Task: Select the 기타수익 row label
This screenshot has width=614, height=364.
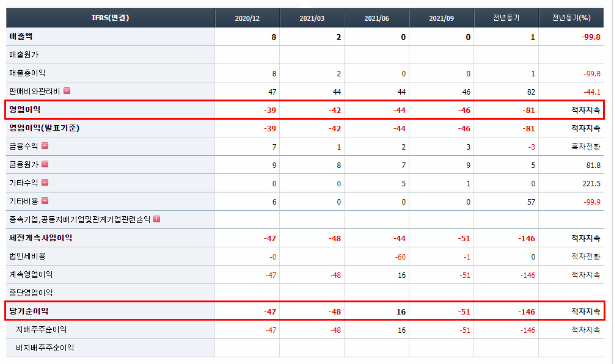Action: pyautogui.click(x=23, y=183)
